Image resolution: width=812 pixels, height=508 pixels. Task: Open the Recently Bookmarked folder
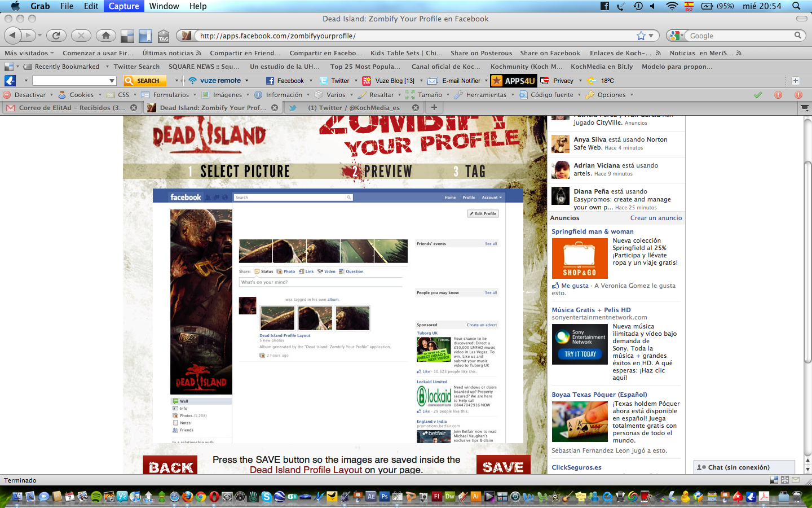click(x=66, y=67)
